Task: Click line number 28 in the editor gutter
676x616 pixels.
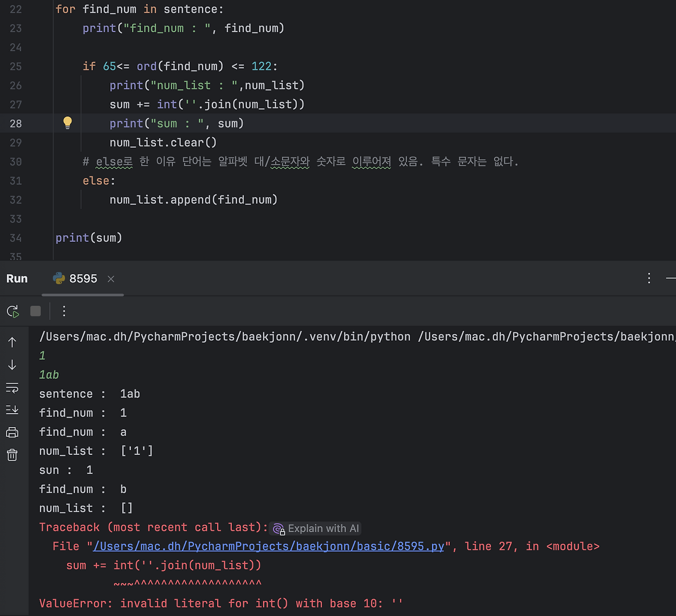Action: tap(16, 123)
